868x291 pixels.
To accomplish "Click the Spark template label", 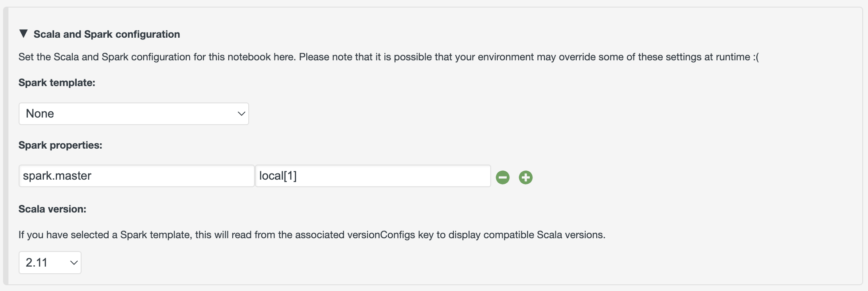I will [56, 83].
